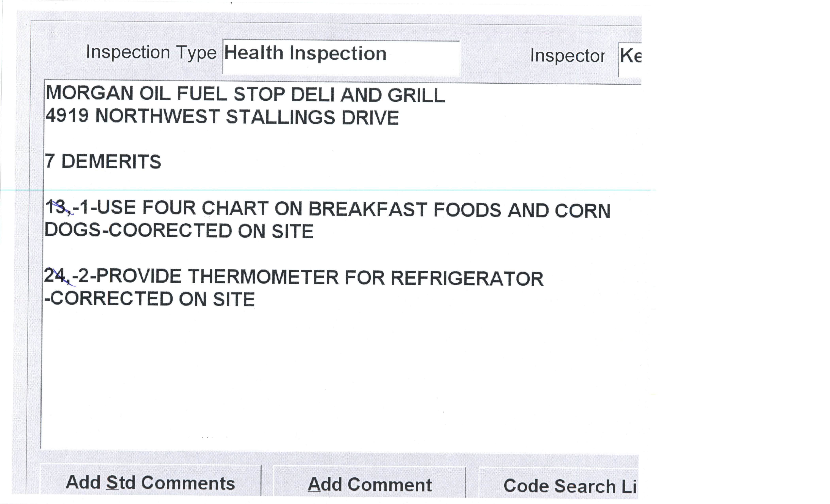The height and width of the screenshot is (504, 830).
Task: Click the Inspector label
Action: click(567, 56)
